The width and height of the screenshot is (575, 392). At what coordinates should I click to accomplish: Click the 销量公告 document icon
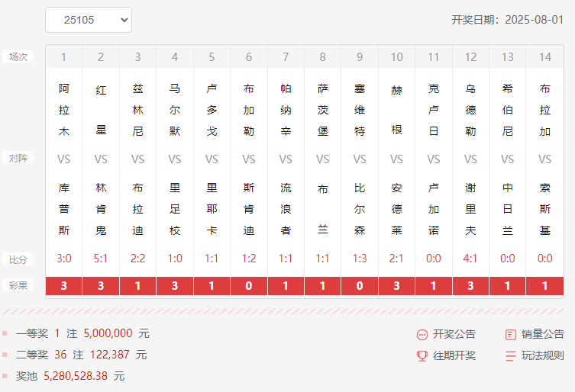(x=511, y=334)
